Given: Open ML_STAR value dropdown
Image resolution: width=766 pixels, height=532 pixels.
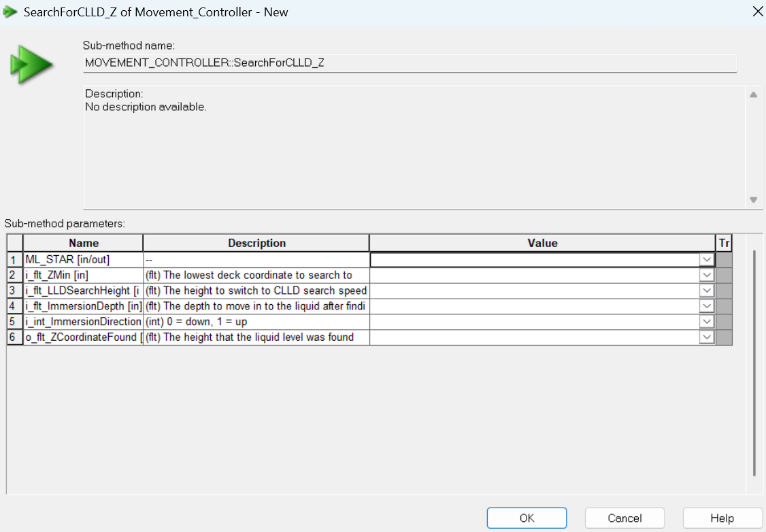Looking at the screenshot, I should (707, 260).
